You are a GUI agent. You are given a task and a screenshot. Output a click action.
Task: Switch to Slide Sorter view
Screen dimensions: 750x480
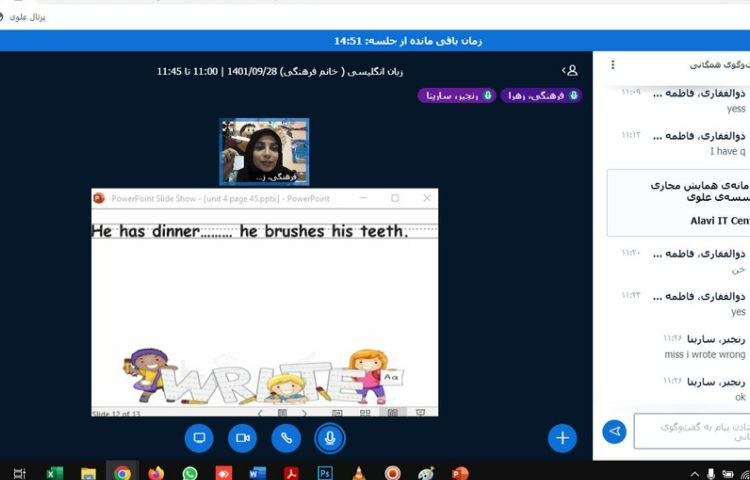point(365,413)
